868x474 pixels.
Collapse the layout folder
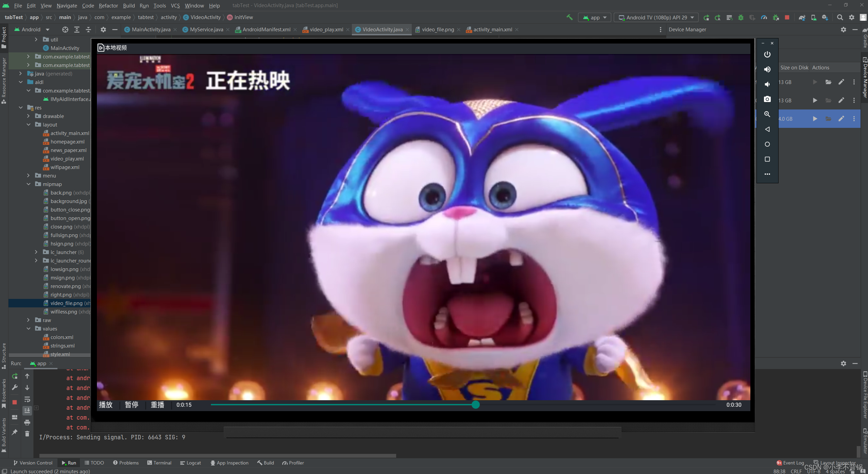[x=28, y=124]
